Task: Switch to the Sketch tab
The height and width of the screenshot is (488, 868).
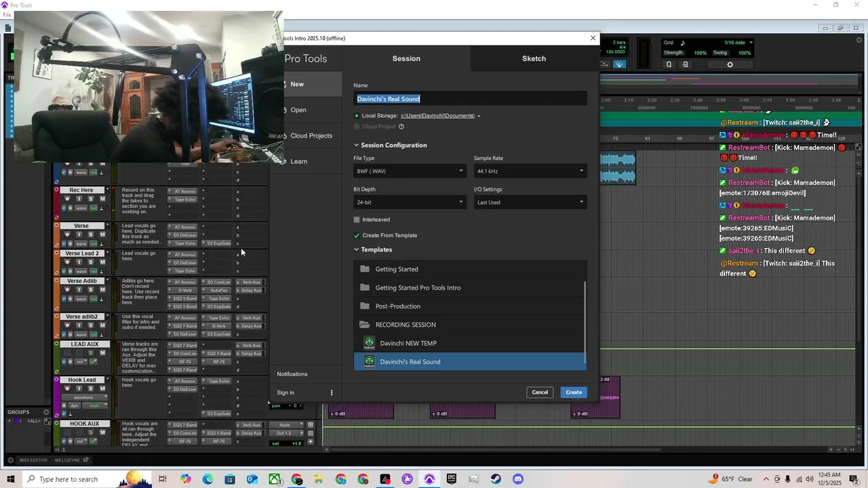Action: coord(534,58)
